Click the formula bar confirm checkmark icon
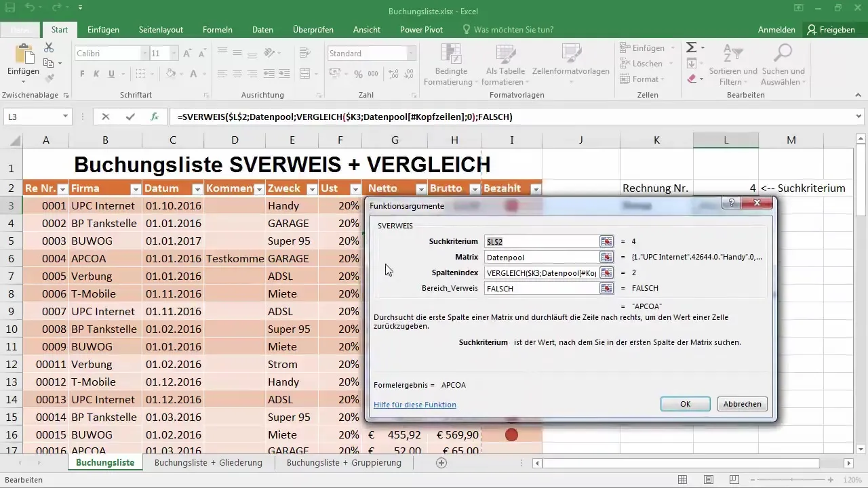This screenshot has height=488, width=868. pos(130,117)
